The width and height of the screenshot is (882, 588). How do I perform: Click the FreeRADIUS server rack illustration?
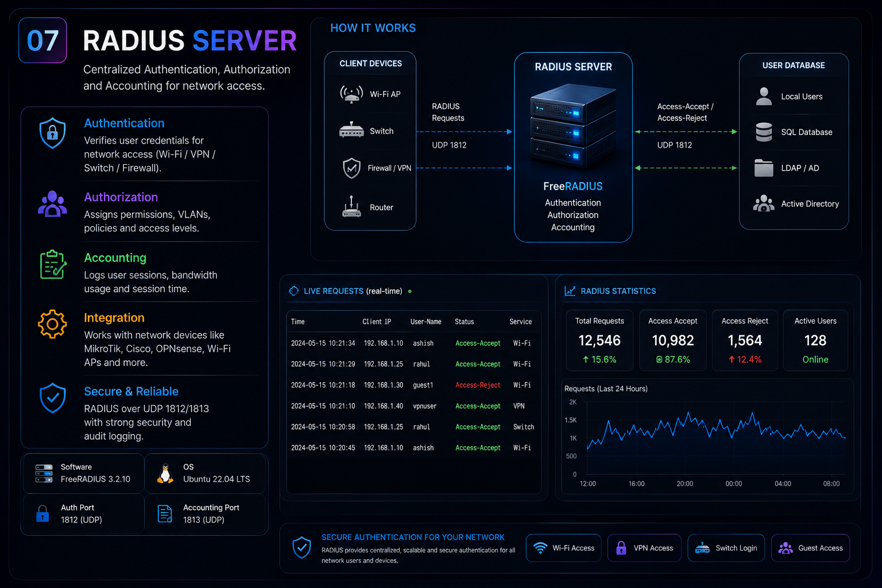tap(573, 126)
